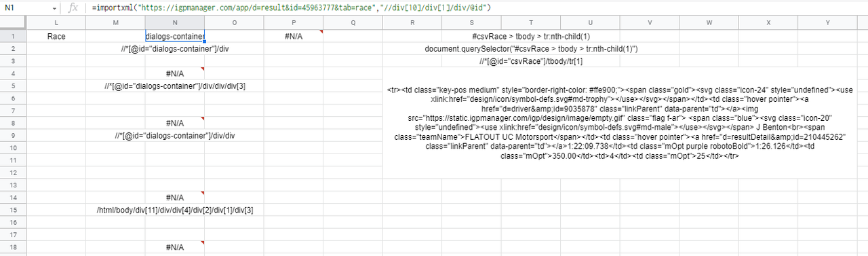Select column T header
Viewport: 868px width, 256px height.
tap(530, 24)
